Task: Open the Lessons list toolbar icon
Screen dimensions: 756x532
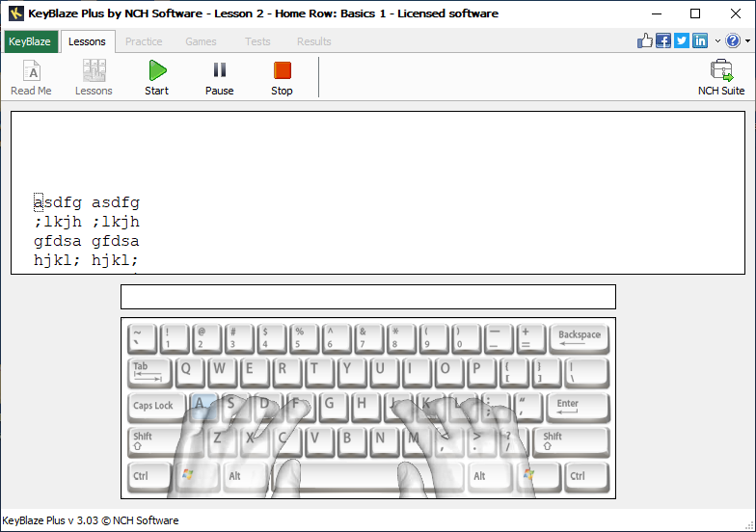Action: pos(94,77)
